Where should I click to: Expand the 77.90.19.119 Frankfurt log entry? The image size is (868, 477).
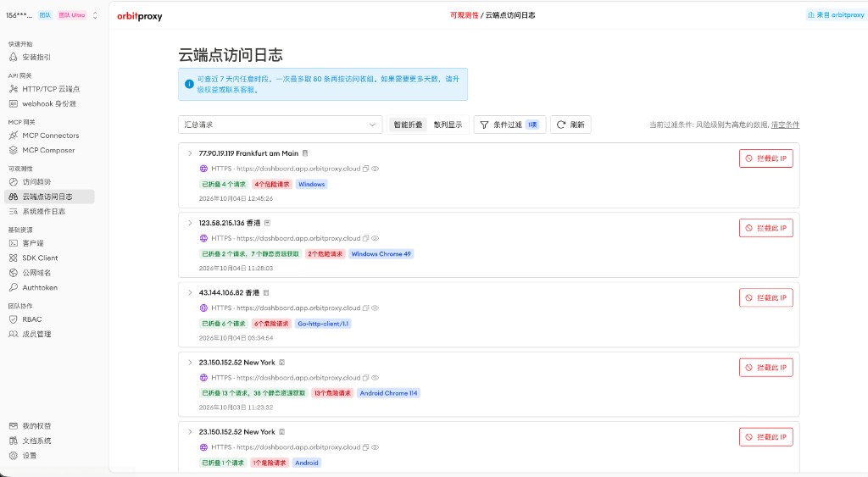(x=190, y=153)
